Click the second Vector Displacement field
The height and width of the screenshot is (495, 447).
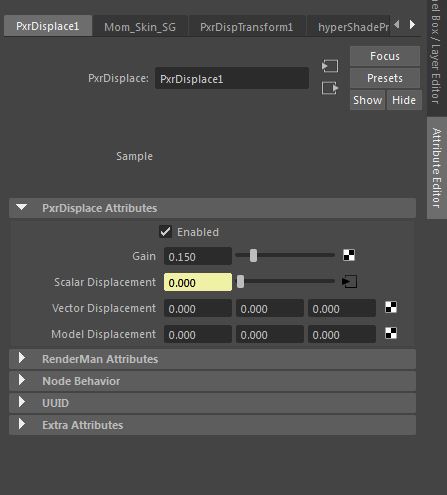point(270,308)
